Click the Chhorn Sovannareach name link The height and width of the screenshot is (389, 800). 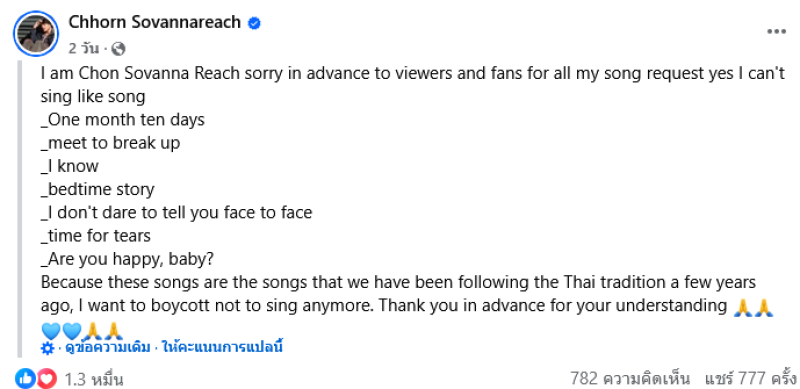tap(155, 22)
